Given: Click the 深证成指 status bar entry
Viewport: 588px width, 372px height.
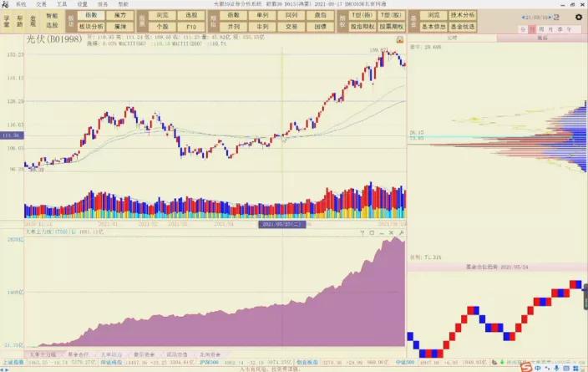Looking at the screenshot, I should pos(111,363).
